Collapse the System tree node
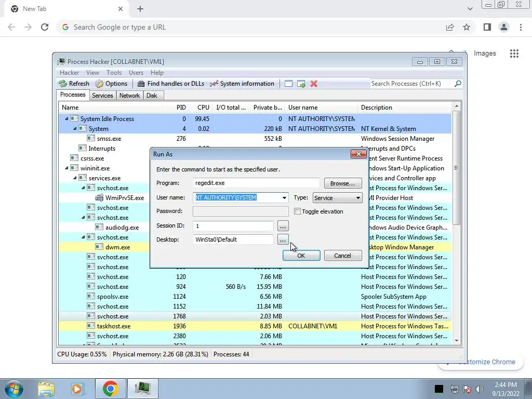The width and height of the screenshot is (532, 399). click(75, 129)
